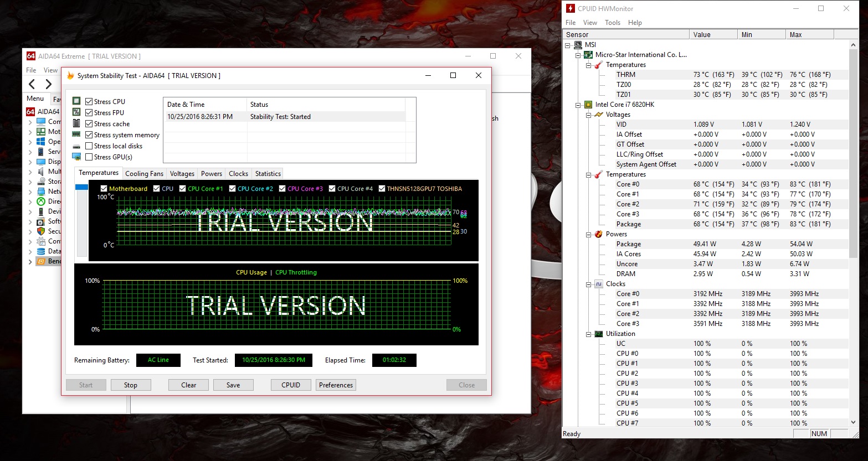Enable the Stress GPU(s) checkbox
This screenshot has height=461, width=868.
click(89, 157)
